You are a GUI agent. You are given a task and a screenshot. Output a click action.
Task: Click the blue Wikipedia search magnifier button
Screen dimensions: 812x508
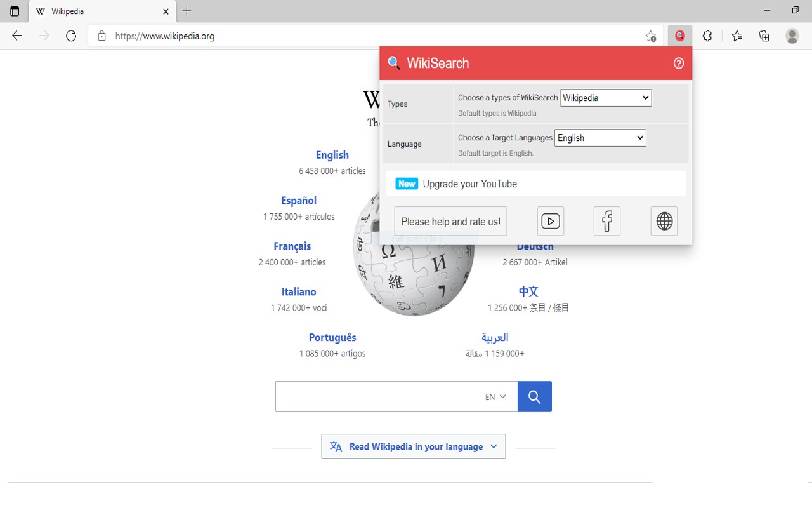pyautogui.click(x=535, y=396)
